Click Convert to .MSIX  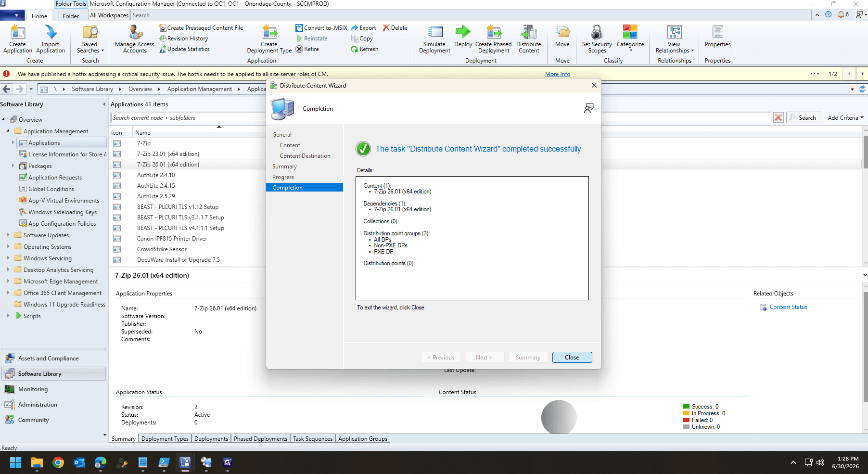tap(321, 28)
